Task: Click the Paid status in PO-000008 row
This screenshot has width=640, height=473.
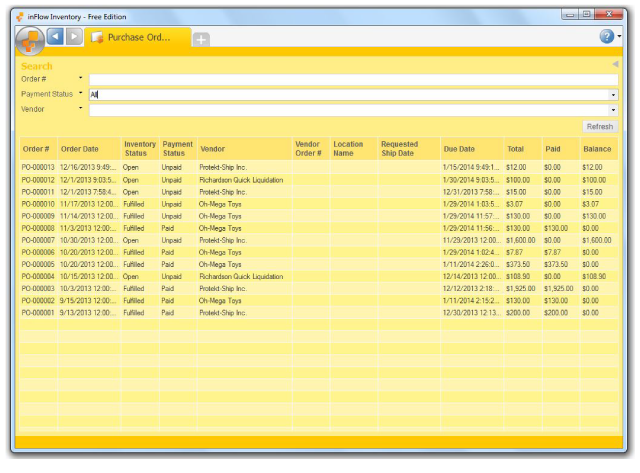Action: pyautogui.click(x=167, y=228)
